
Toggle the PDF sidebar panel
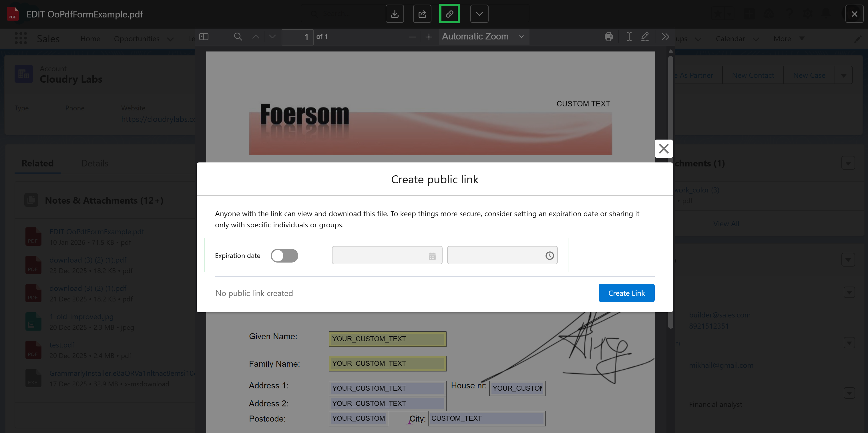[204, 37]
